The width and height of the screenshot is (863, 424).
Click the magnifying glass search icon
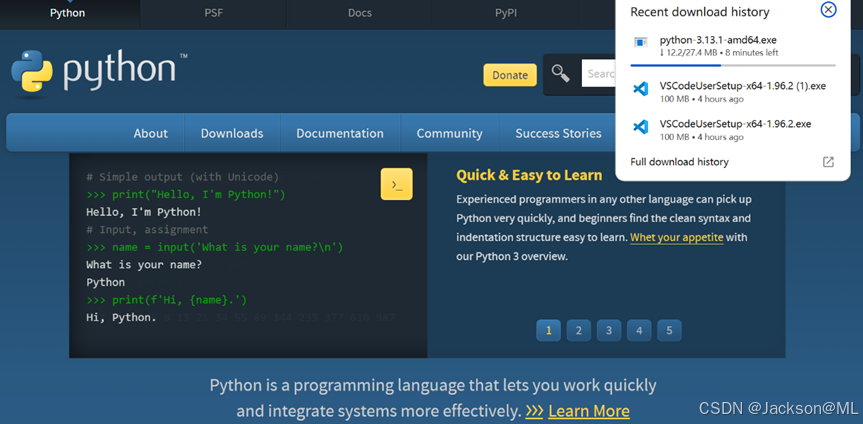click(x=561, y=74)
